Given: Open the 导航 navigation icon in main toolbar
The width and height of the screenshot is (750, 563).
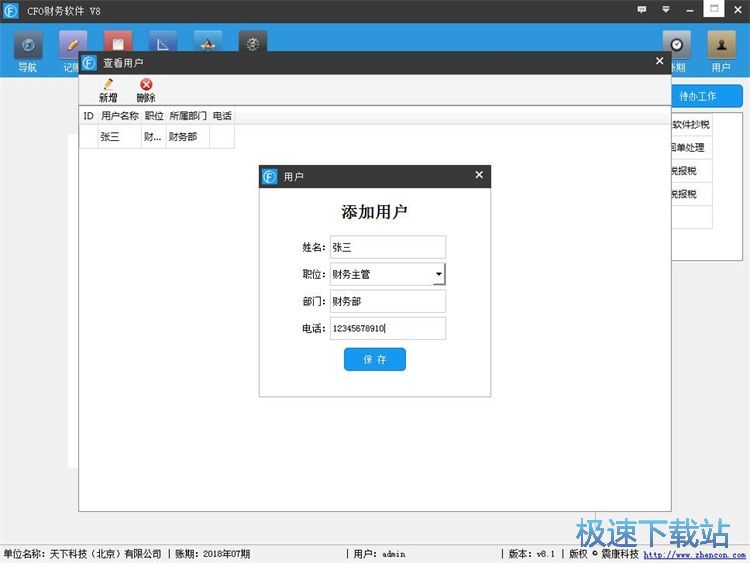Looking at the screenshot, I should [28, 52].
